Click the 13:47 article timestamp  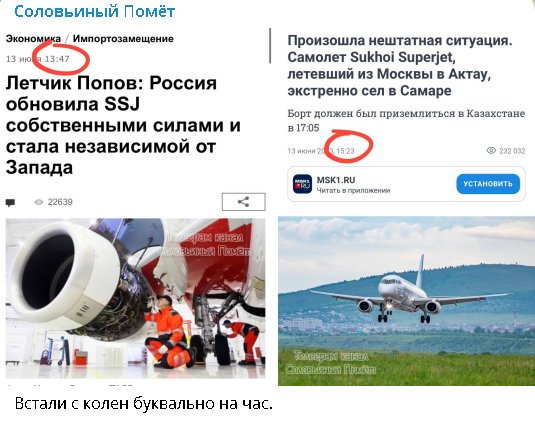click(x=57, y=59)
